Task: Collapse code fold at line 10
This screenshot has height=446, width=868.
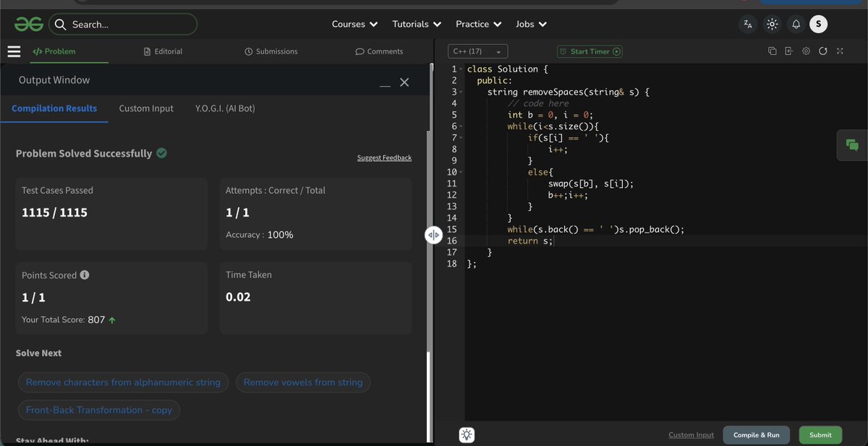Action: point(461,172)
